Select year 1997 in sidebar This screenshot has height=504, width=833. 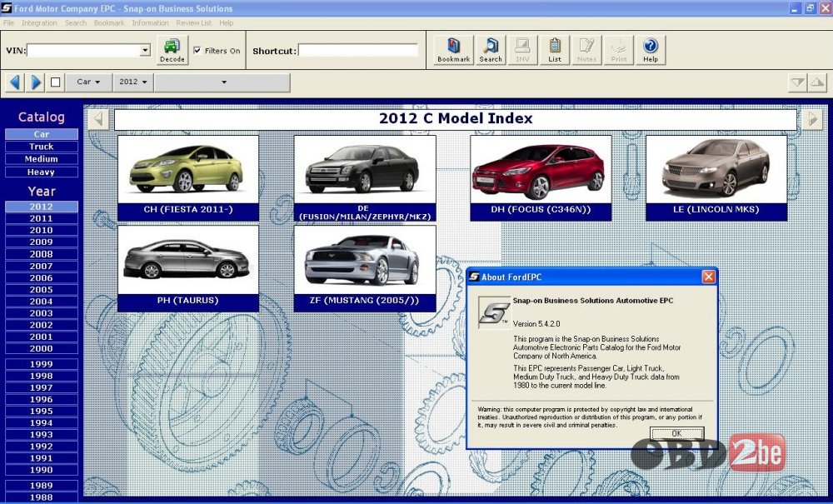pos(42,387)
